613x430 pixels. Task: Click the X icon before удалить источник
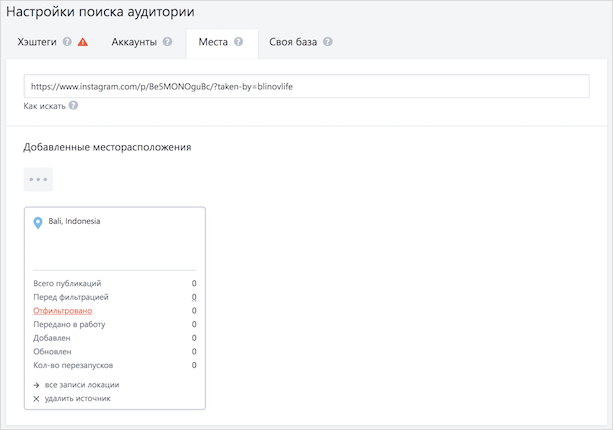37,398
